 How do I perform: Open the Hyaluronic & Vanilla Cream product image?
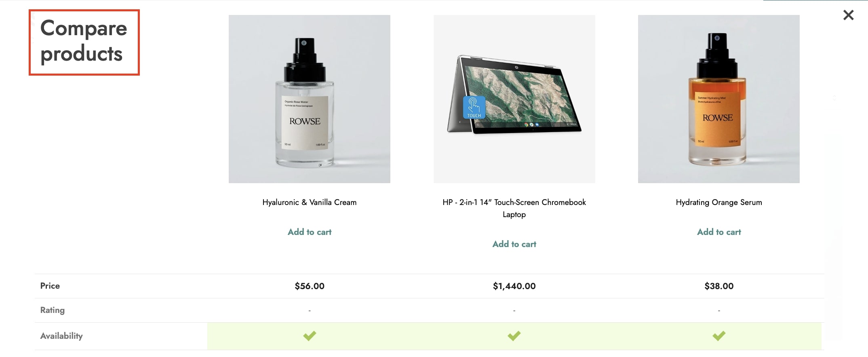coord(310,99)
